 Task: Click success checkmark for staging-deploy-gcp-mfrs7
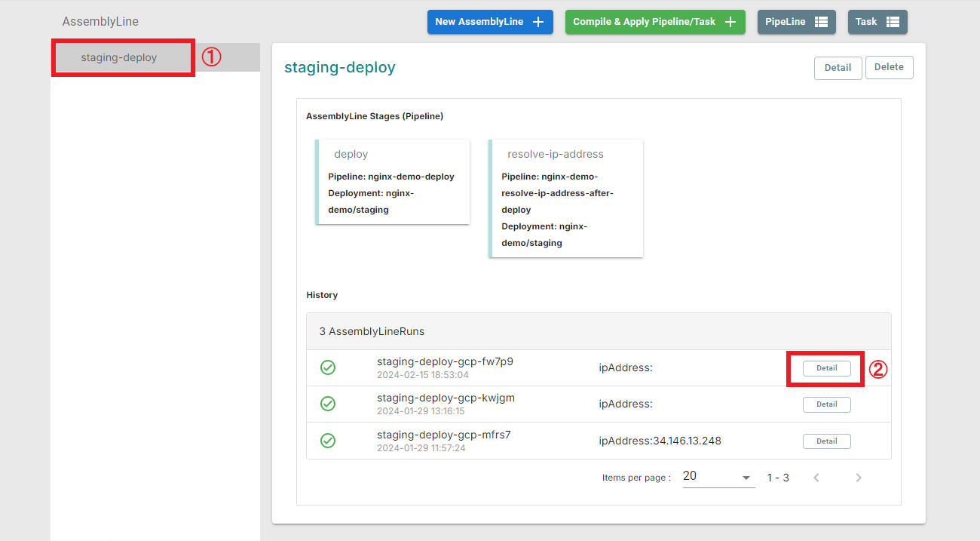pos(328,441)
